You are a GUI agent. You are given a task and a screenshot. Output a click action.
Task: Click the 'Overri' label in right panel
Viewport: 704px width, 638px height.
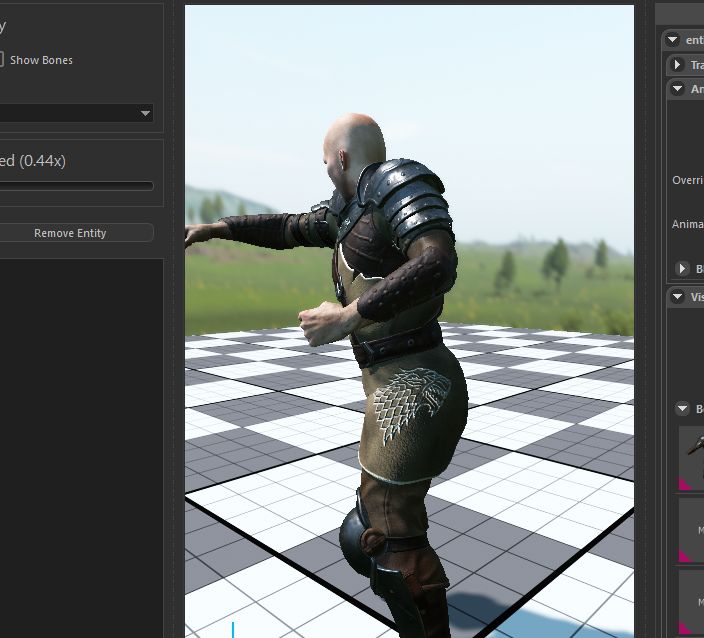(688, 180)
